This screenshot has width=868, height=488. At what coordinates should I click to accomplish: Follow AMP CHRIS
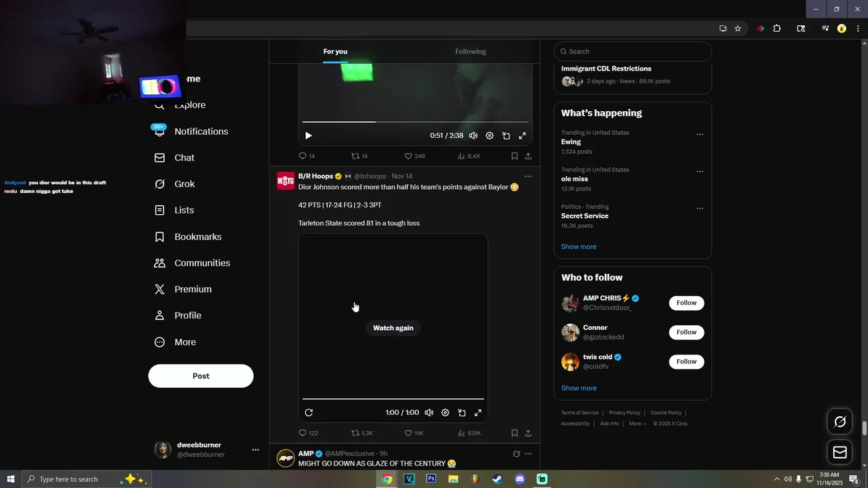tap(686, 303)
